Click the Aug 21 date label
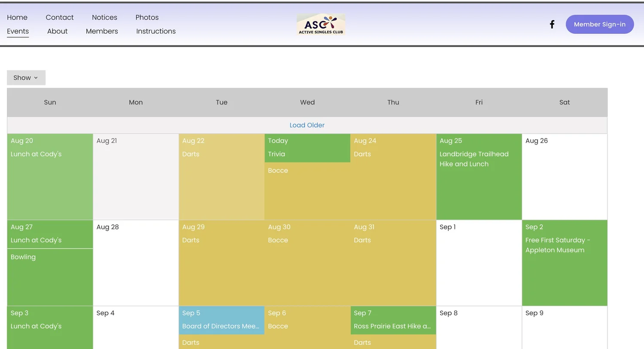Viewport: 644px width, 349px height. tap(106, 141)
